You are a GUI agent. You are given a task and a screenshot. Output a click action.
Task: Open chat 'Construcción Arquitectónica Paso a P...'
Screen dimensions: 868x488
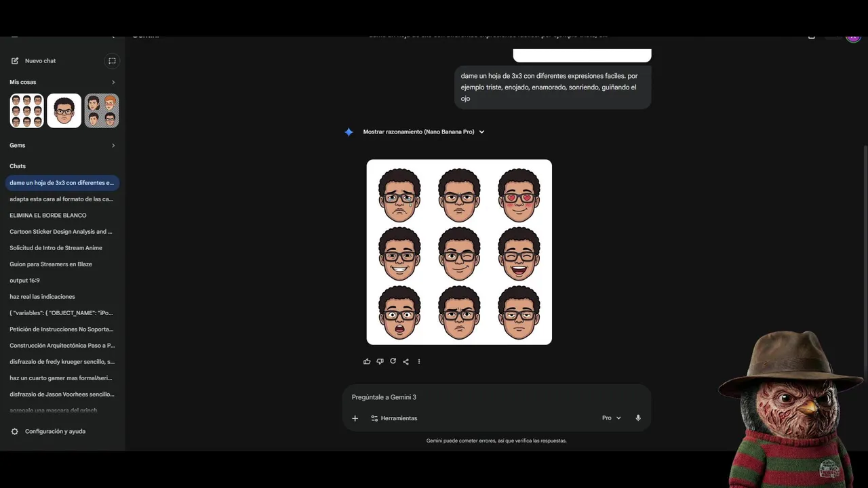tap(62, 346)
